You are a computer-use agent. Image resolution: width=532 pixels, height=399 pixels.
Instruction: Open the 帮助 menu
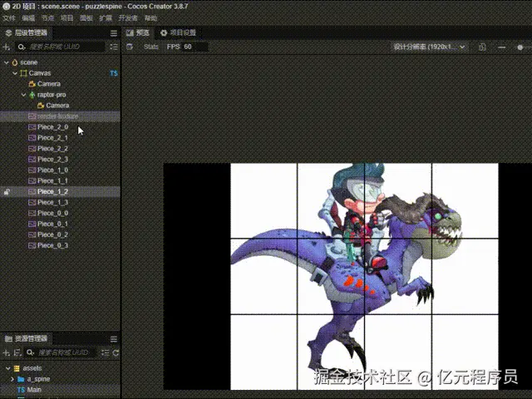click(x=150, y=18)
